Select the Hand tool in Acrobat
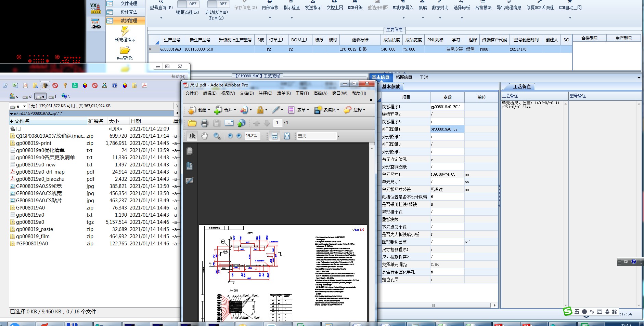 [204, 136]
